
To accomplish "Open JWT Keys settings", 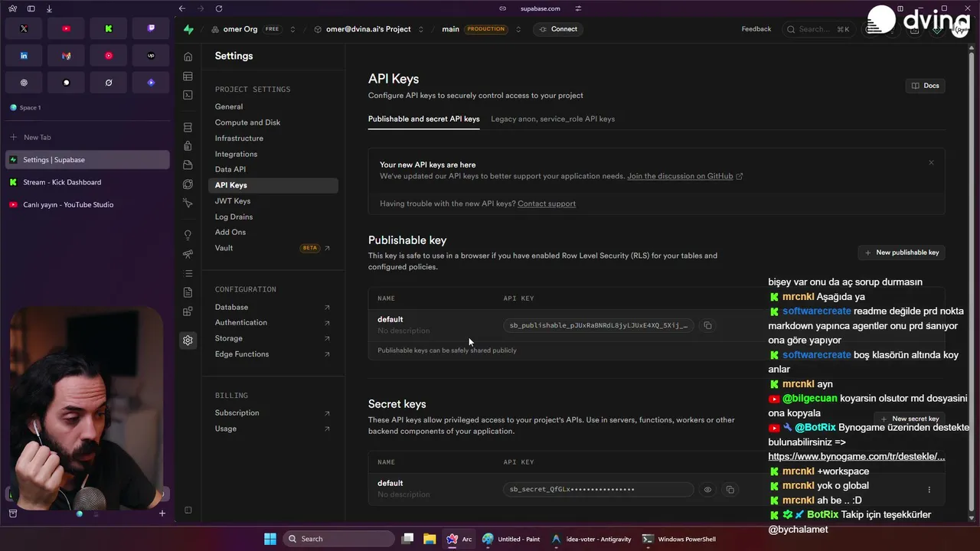I will 233,201.
